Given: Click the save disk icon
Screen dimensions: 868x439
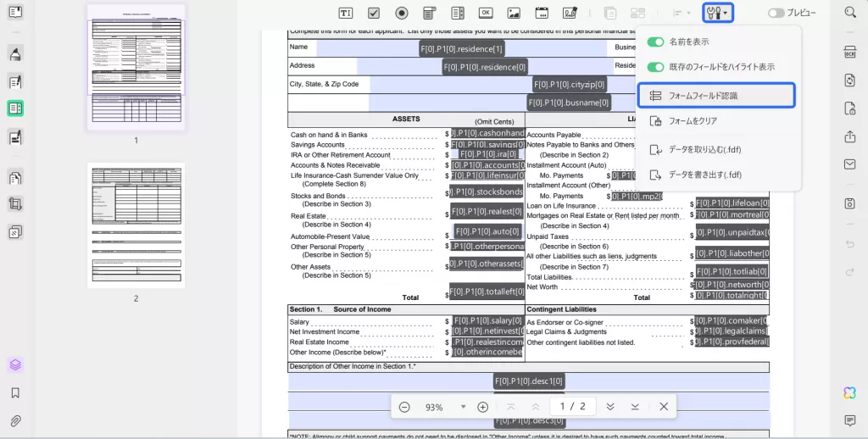Looking at the screenshot, I should pos(849,203).
